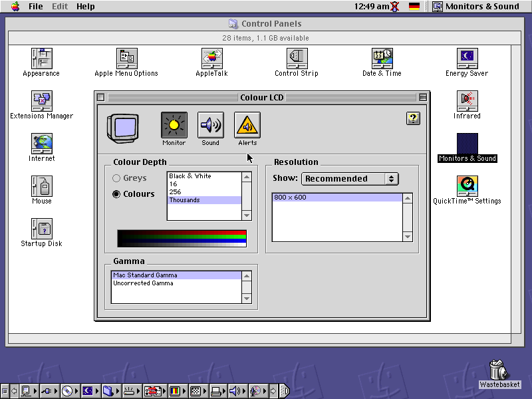Select the Internet control panel icon
The image size is (532, 399).
[41, 144]
